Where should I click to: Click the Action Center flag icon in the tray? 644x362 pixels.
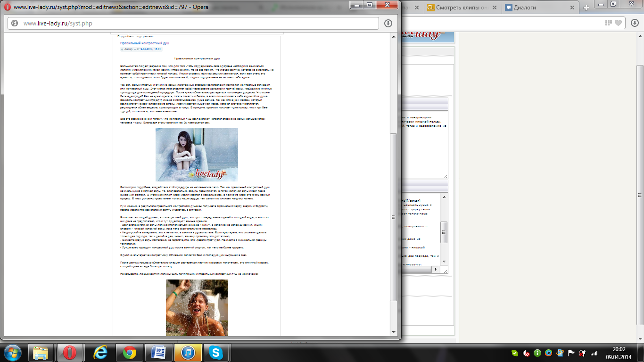coord(571,353)
